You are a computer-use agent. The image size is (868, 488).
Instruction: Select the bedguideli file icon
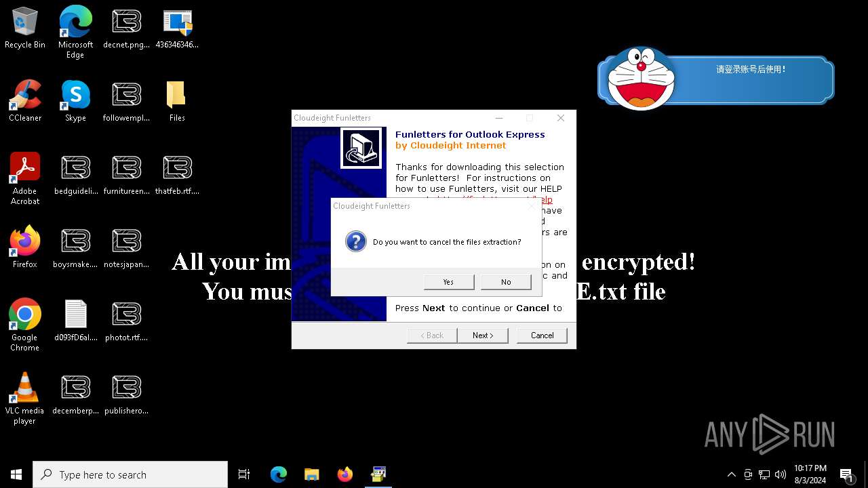(x=75, y=174)
